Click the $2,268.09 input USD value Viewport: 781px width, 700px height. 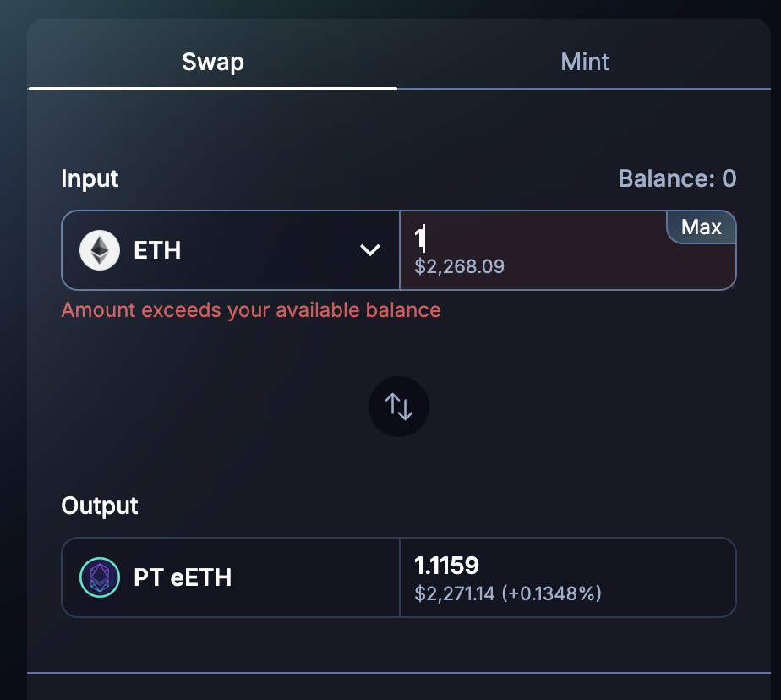[x=459, y=267]
